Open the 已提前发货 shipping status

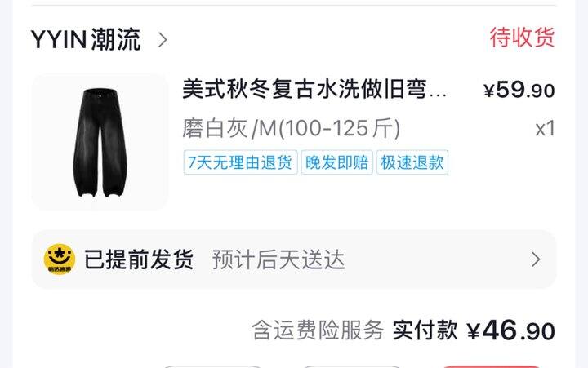coord(139,259)
